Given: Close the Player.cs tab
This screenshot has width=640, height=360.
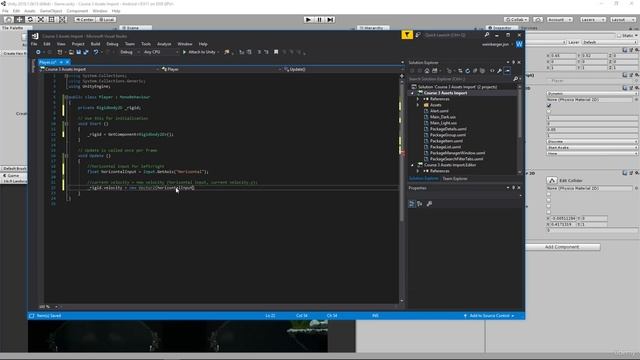Looking at the screenshot, I should click(67, 62).
